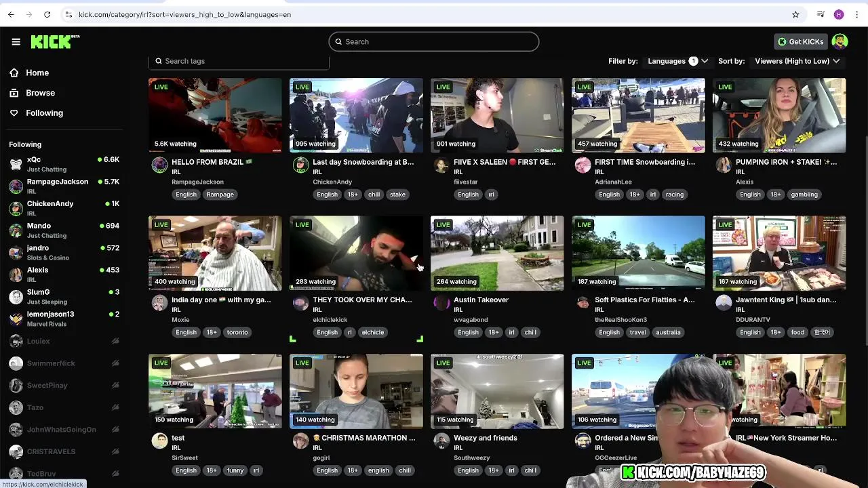Click ChickenAndy avatar under snowboarding stream
Screen dimensions: 868x488
[300, 165]
